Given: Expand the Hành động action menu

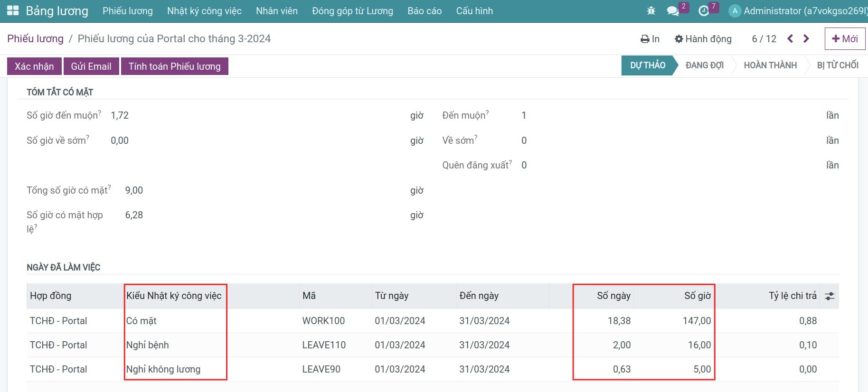Looking at the screenshot, I should (x=703, y=39).
